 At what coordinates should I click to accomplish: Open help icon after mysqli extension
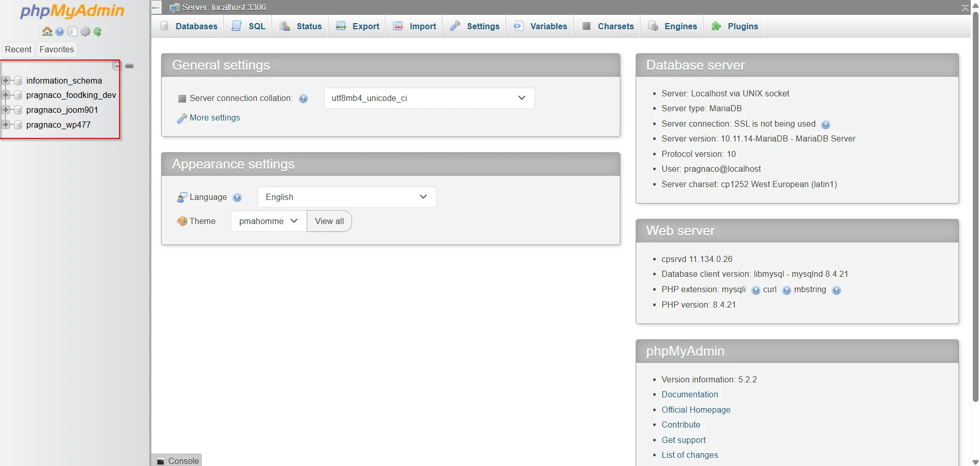tap(756, 290)
